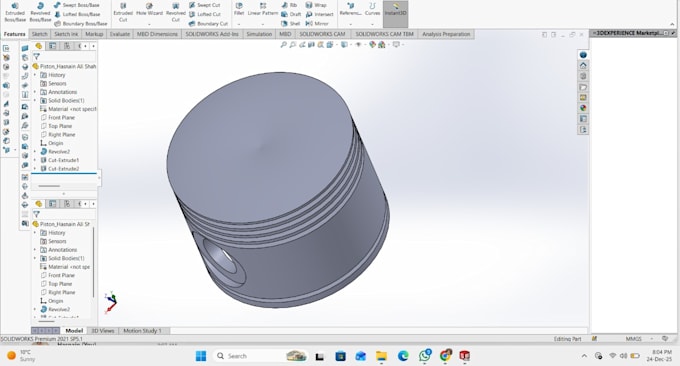Expand Cut-Extrude2 in the feature tree
Viewport: 680px width, 366px height.
pyautogui.click(x=35, y=169)
